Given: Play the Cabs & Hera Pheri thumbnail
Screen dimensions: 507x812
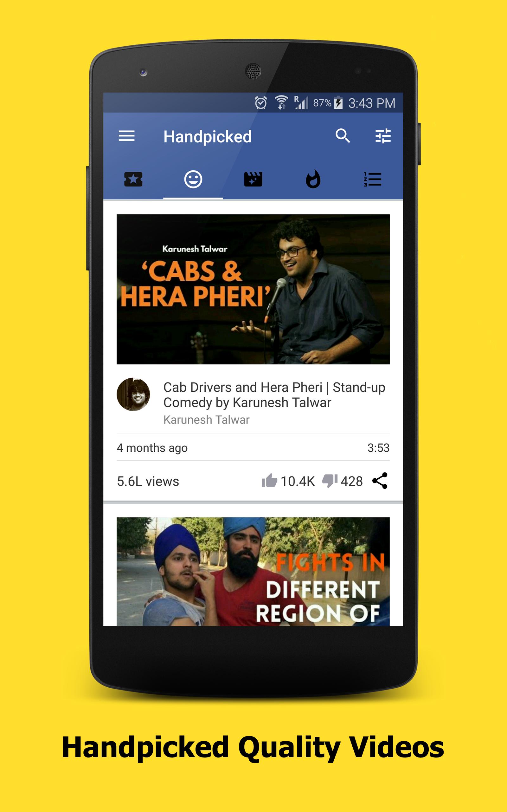Looking at the screenshot, I should [253, 289].
